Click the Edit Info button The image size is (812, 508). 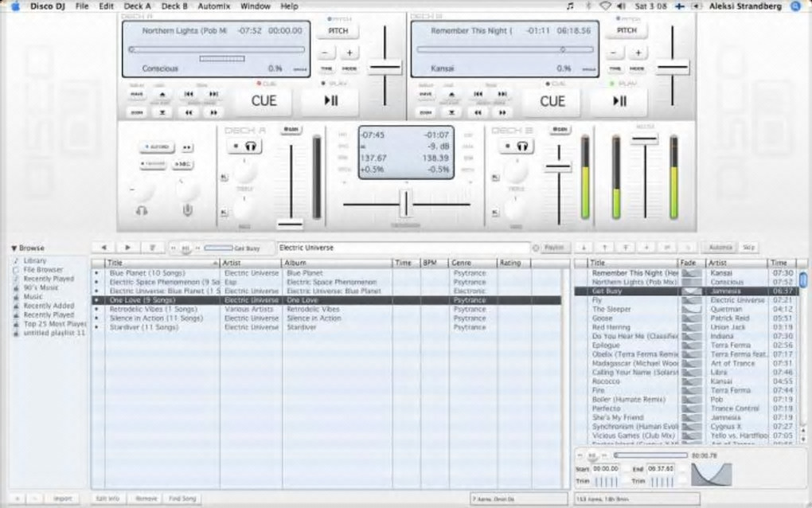click(x=107, y=498)
